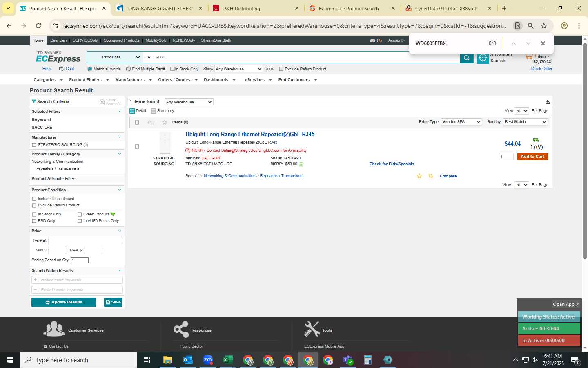The height and width of the screenshot is (368, 588).
Task: Open the Product Finders menu
Action: pyautogui.click(x=89, y=80)
